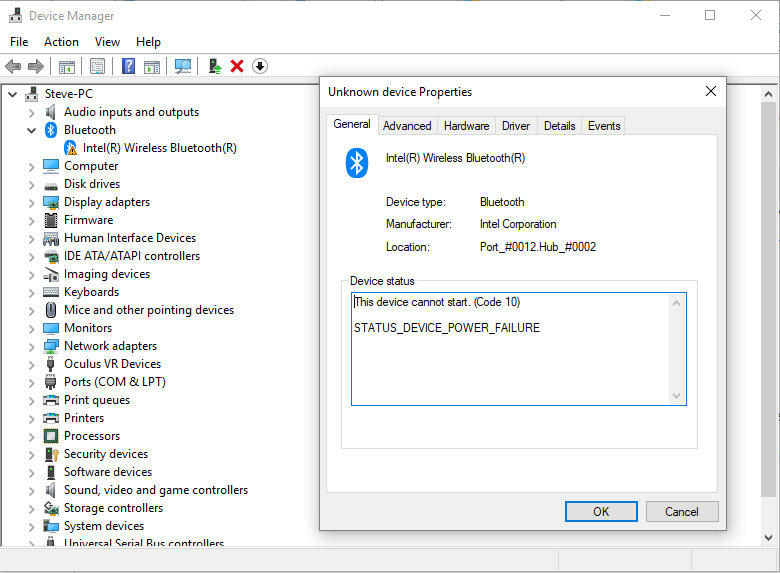
Task: Open the Action menu
Action: (x=61, y=42)
